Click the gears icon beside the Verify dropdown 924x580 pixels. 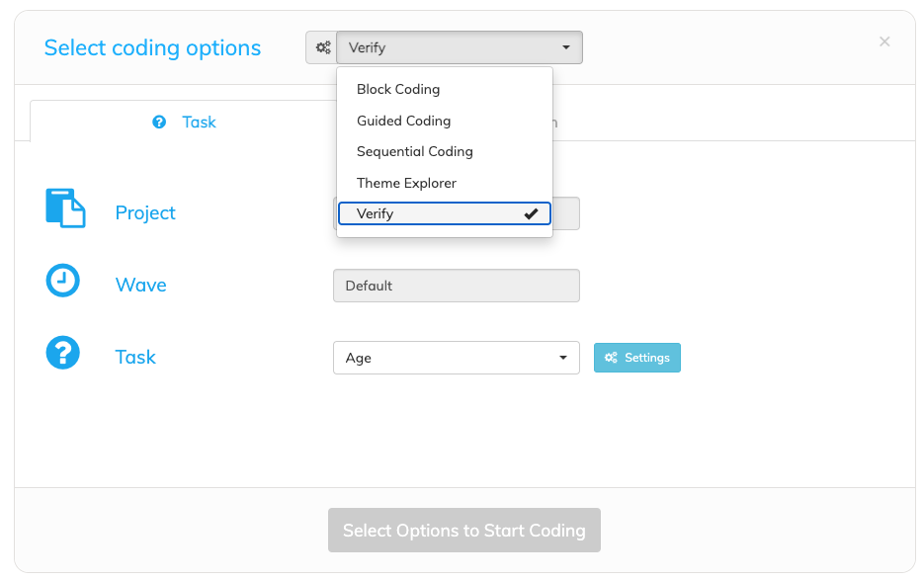pos(322,47)
